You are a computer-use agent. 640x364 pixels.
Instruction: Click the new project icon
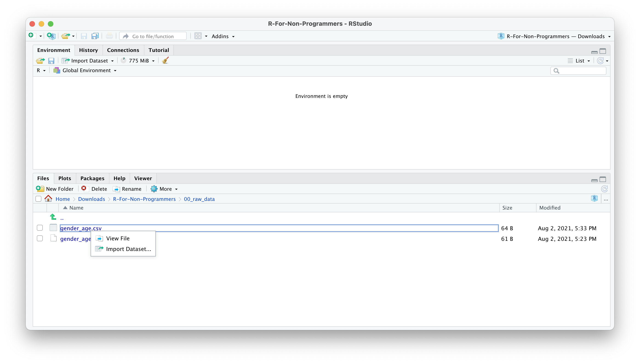[51, 36]
